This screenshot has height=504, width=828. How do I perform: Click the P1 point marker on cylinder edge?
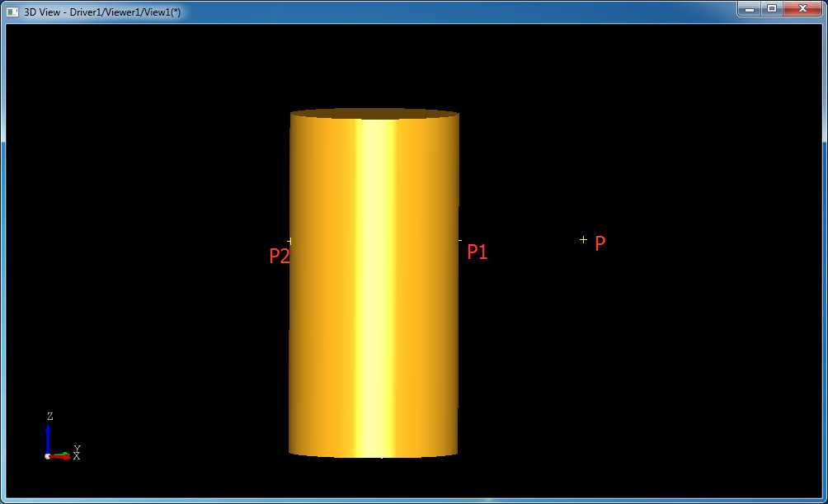(x=460, y=240)
